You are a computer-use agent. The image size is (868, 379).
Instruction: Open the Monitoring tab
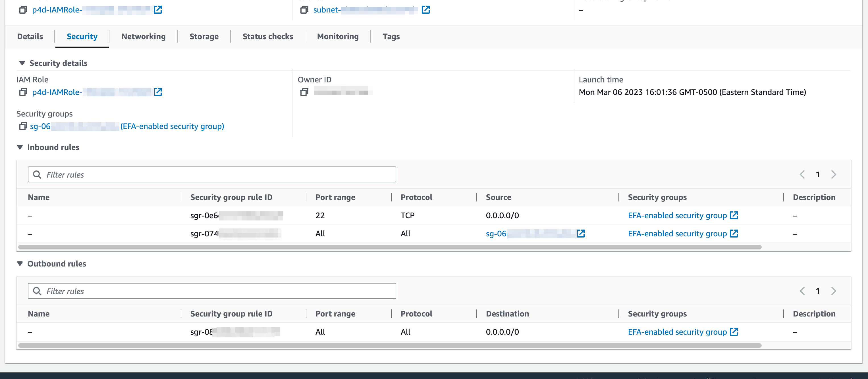tap(338, 36)
